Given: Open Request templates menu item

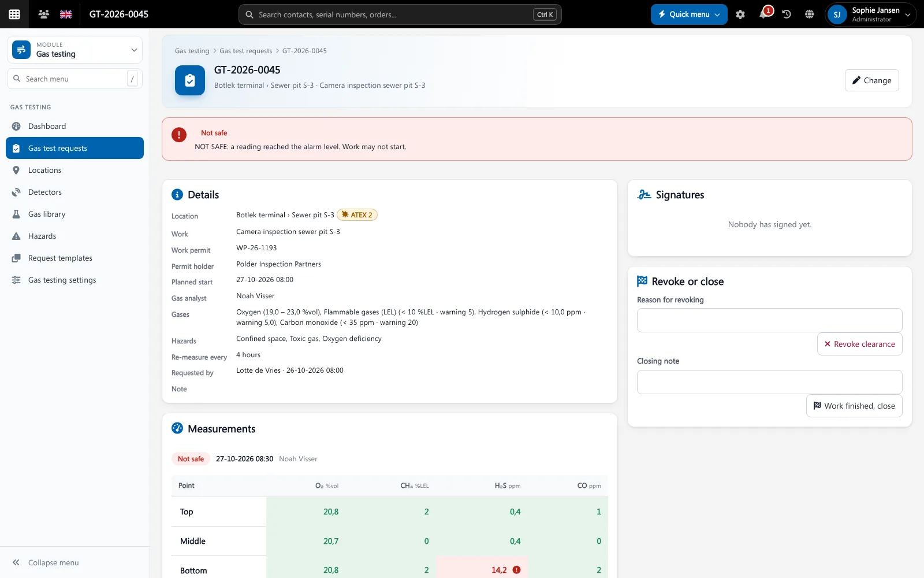Looking at the screenshot, I should click(x=74, y=258).
